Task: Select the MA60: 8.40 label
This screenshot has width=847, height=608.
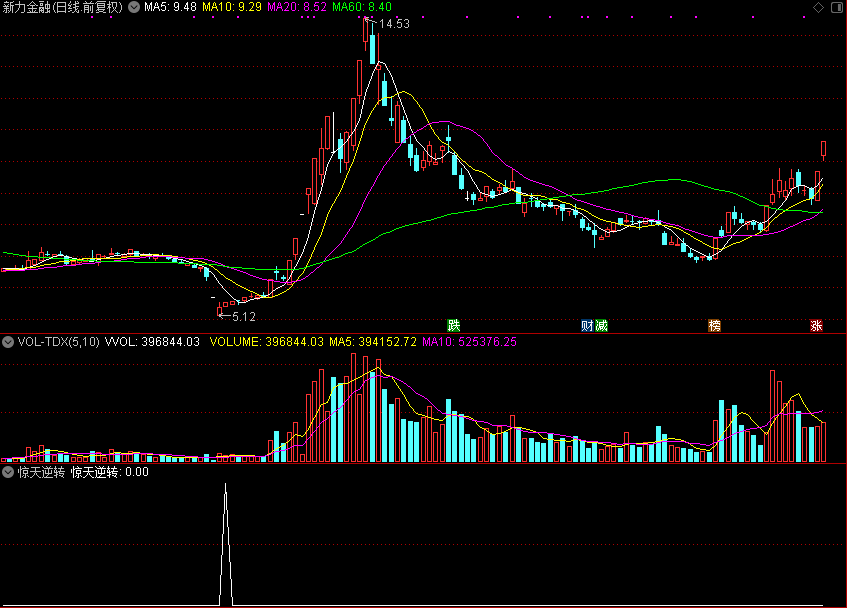Action: 362,7
